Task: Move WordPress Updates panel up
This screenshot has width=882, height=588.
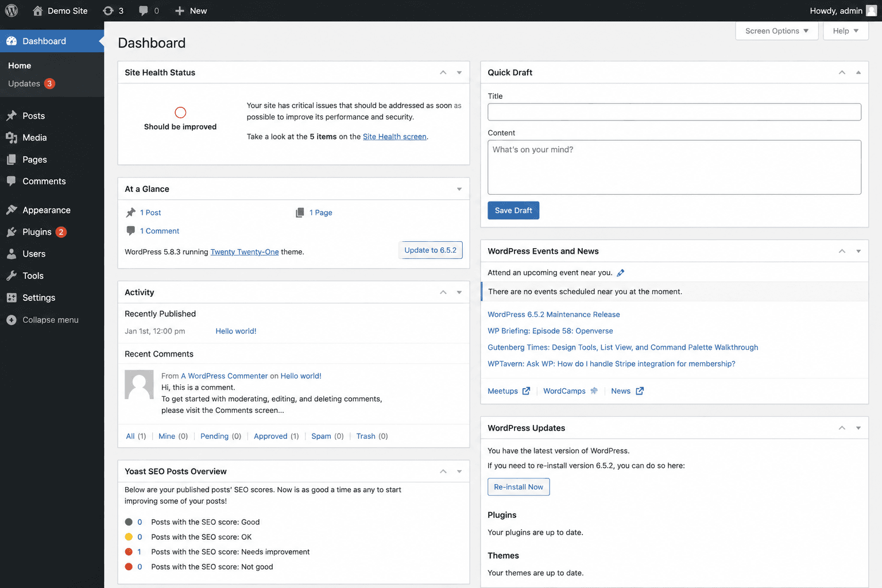Action: pos(842,428)
